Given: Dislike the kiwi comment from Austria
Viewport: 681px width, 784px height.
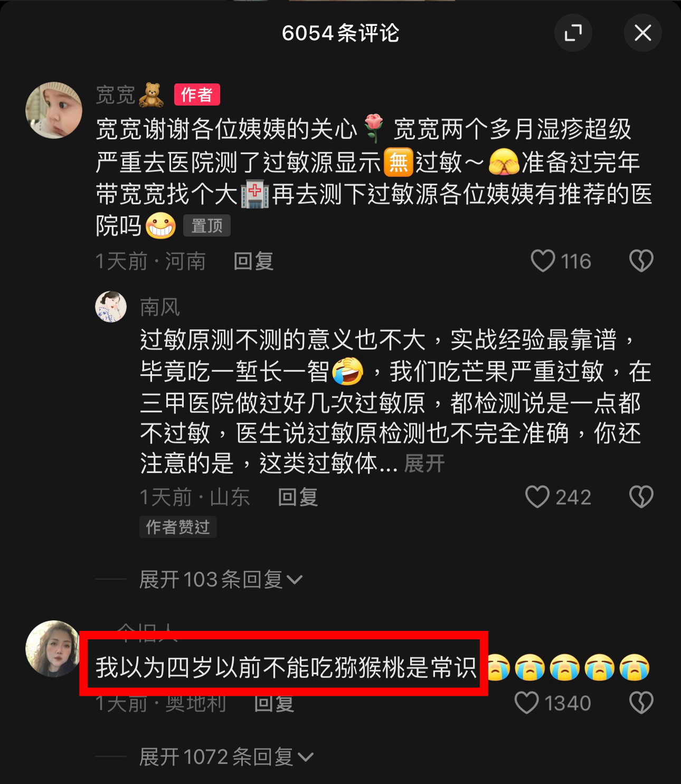Looking at the screenshot, I should pos(641,703).
